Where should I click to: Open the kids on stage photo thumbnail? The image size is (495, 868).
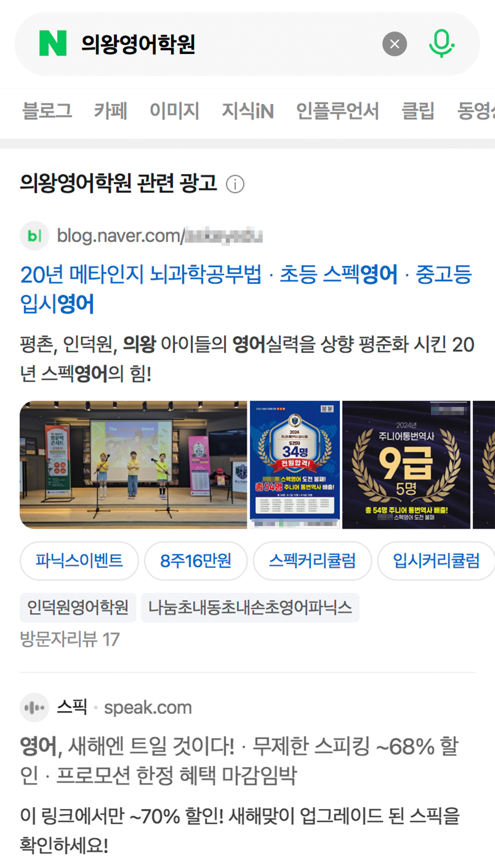133,465
